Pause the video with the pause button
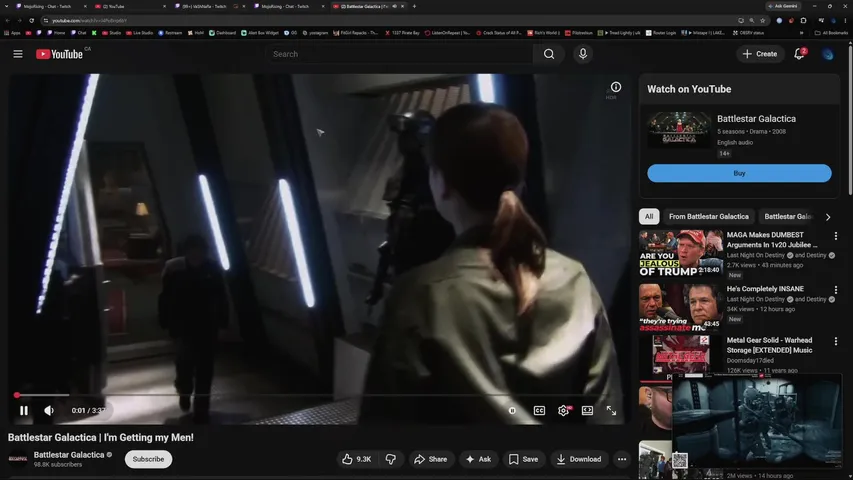 [24, 410]
